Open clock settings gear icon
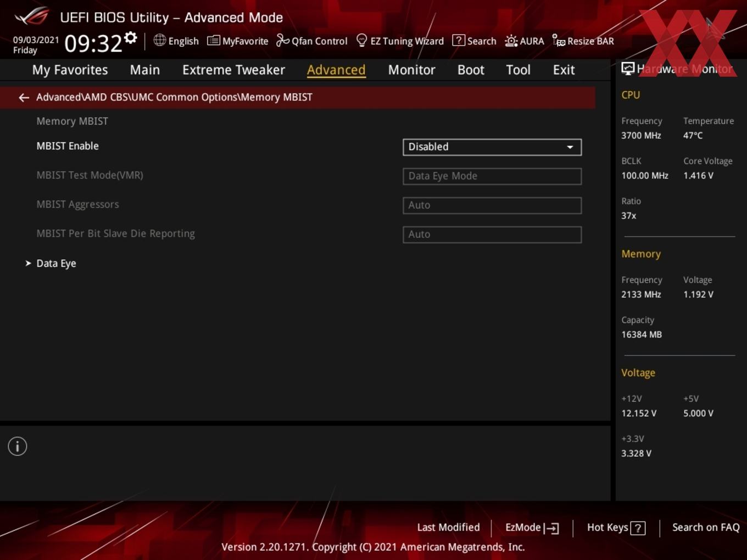The image size is (747, 560). pyautogui.click(x=131, y=38)
